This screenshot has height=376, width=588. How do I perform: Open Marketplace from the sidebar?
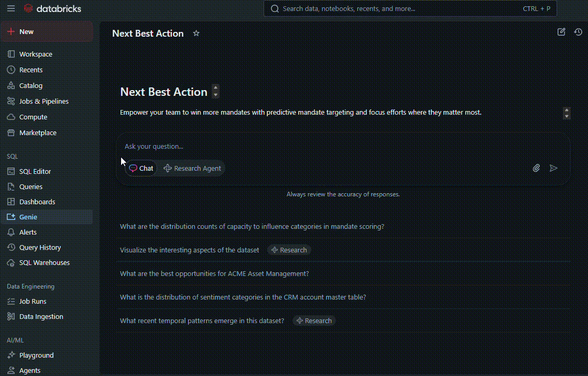(38, 132)
